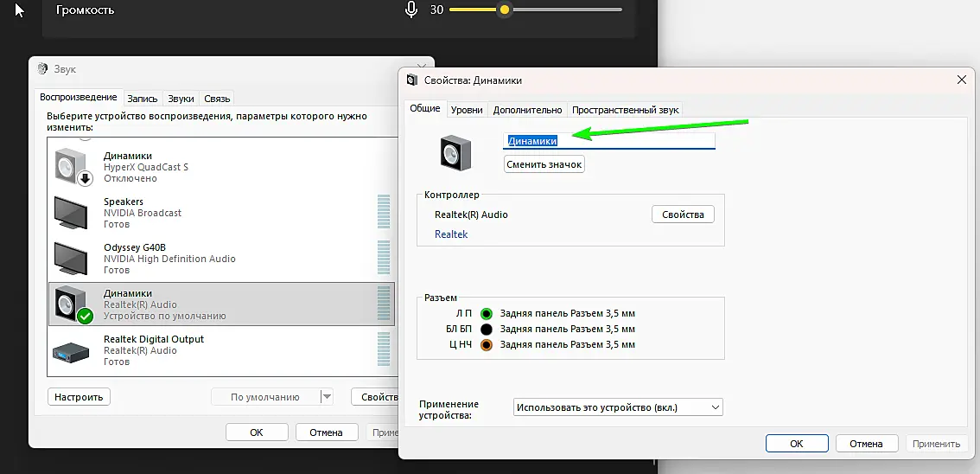Switch to the Уровни tab

click(467, 110)
